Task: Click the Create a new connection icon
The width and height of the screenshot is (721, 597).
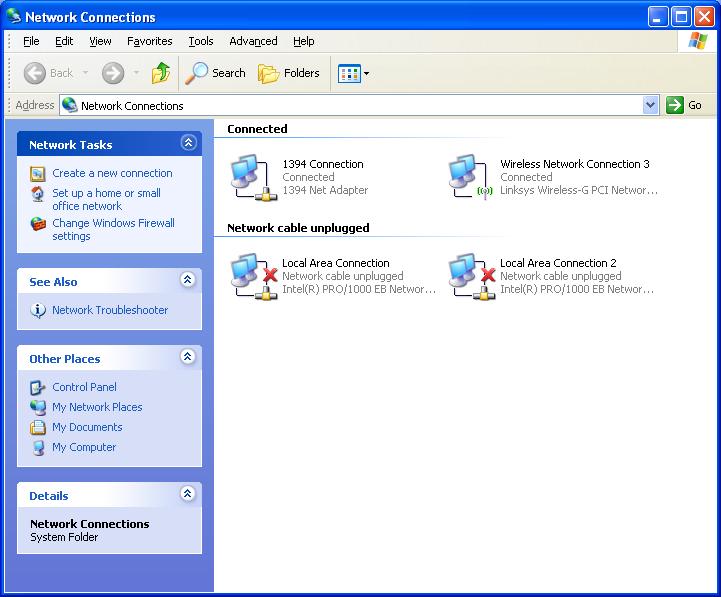Action: coord(38,174)
